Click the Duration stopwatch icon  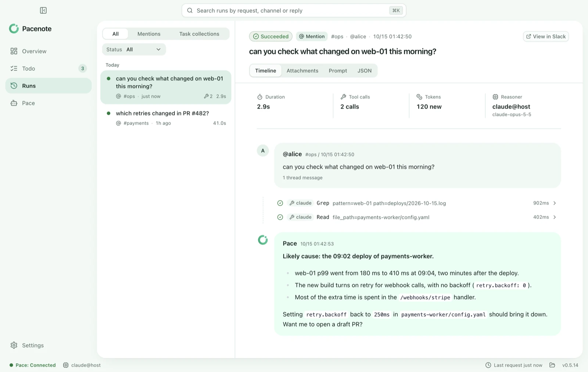[x=260, y=97]
